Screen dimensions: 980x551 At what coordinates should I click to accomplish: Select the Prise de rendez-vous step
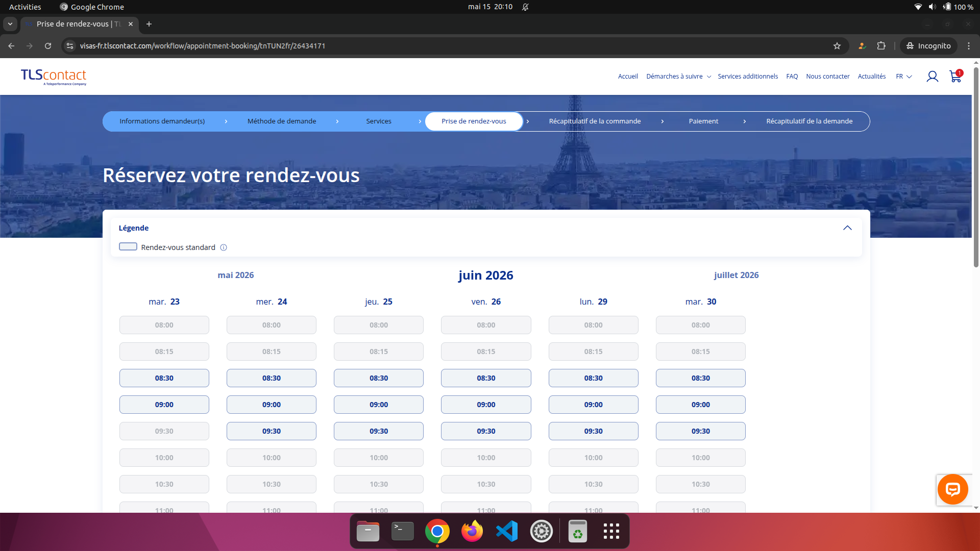click(474, 121)
